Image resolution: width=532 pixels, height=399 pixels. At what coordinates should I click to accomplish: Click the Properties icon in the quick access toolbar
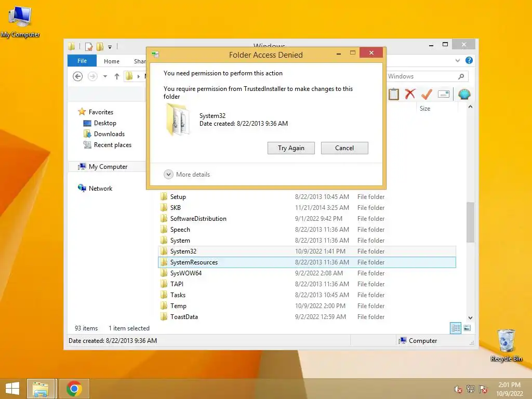(88, 46)
